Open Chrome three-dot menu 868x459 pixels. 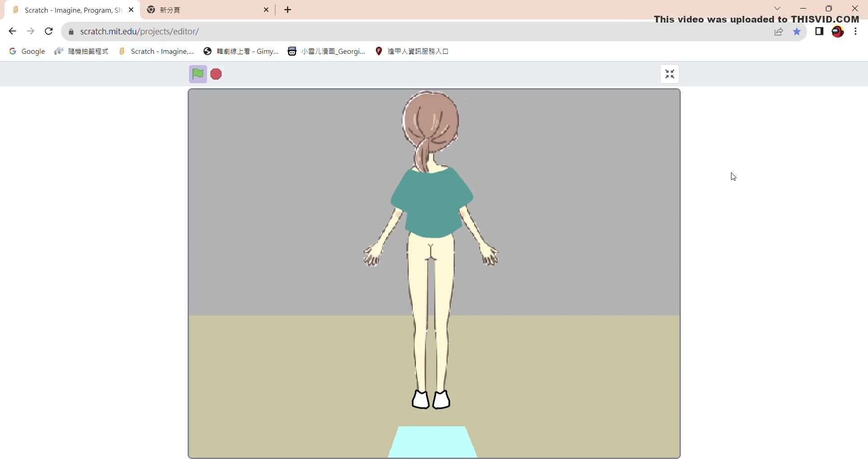856,31
